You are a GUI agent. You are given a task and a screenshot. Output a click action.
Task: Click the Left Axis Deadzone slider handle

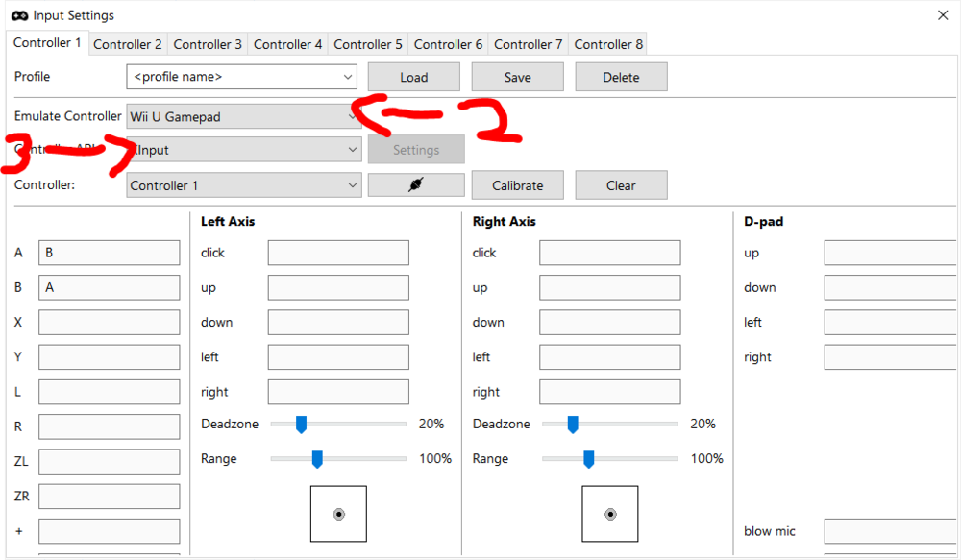coord(301,424)
